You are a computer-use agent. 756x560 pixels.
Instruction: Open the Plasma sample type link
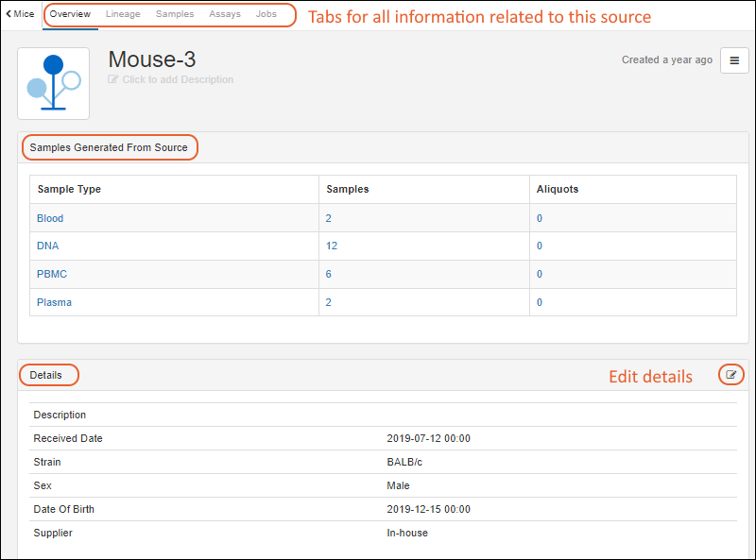pyautogui.click(x=54, y=302)
